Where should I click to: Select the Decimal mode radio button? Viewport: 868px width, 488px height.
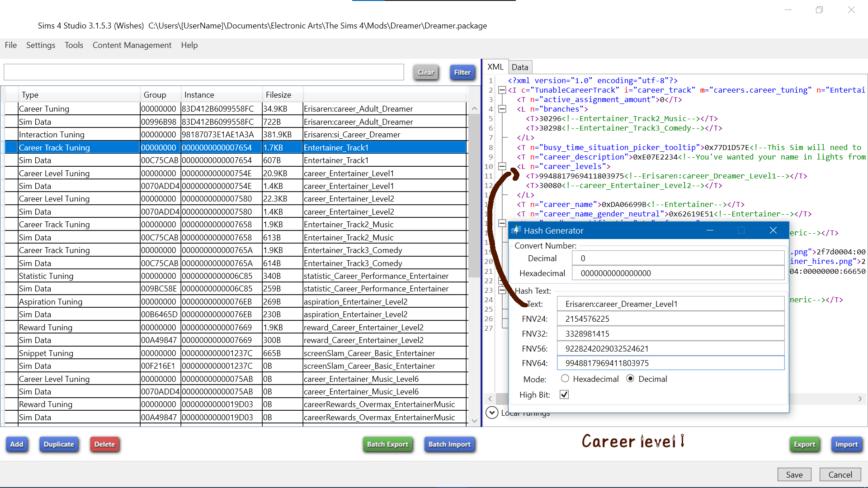click(630, 379)
